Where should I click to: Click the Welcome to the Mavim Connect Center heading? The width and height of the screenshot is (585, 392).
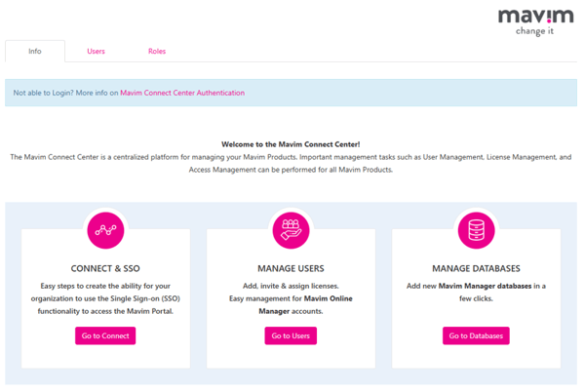pos(291,144)
